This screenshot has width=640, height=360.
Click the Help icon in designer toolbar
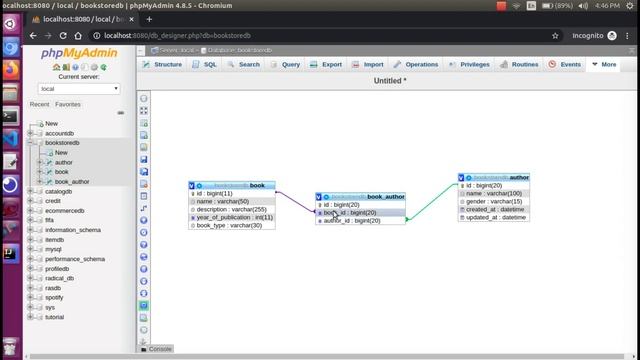(144, 245)
